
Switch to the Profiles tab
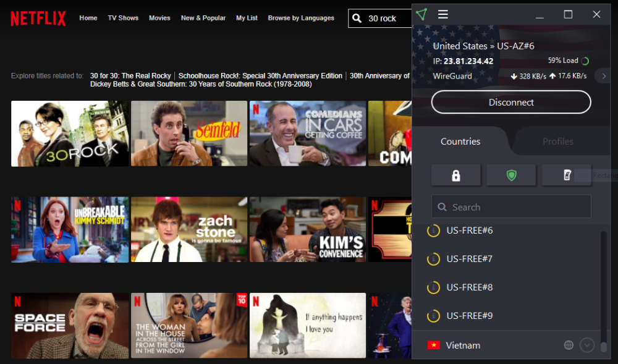[x=558, y=141]
